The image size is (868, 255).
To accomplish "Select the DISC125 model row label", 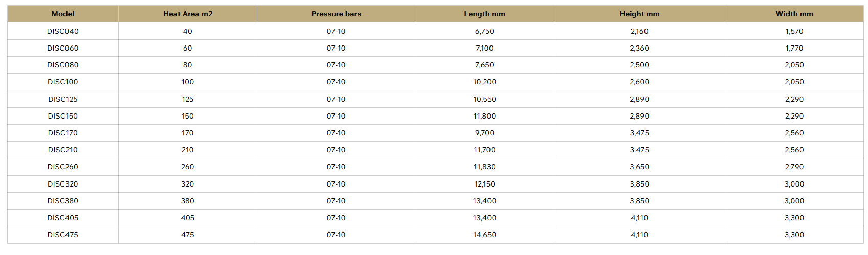I will point(63,99).
